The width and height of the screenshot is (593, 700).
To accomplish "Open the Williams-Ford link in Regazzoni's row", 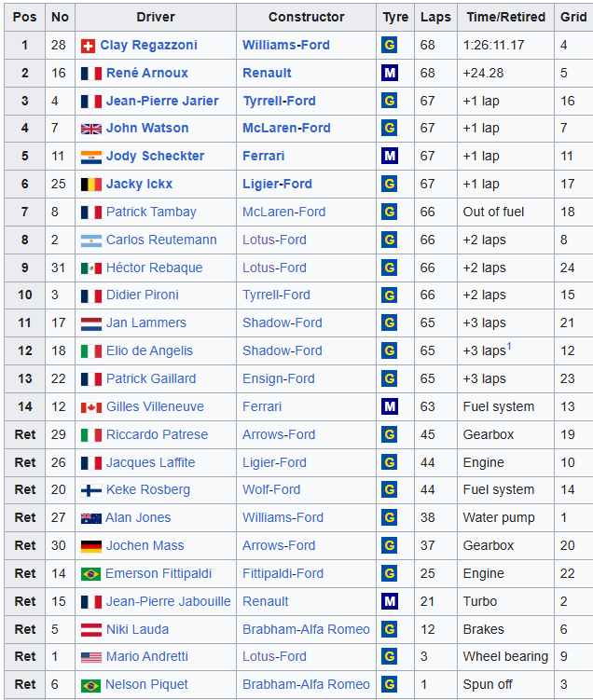I will point(286,45).
